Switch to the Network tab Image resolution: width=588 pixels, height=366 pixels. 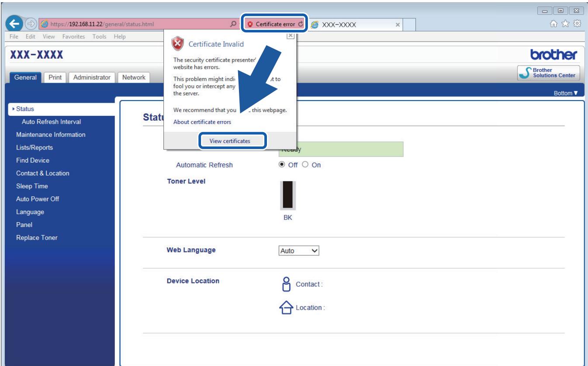pyautogui.click(x=134, y=77)
